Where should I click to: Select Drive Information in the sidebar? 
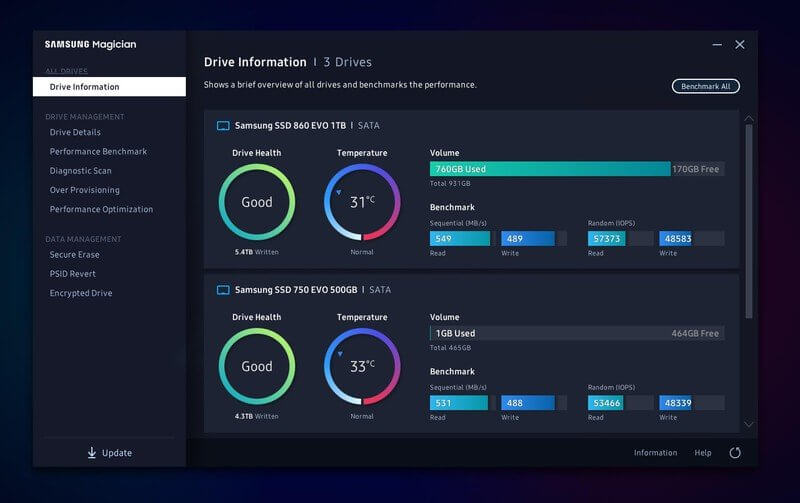pos(109,87)
